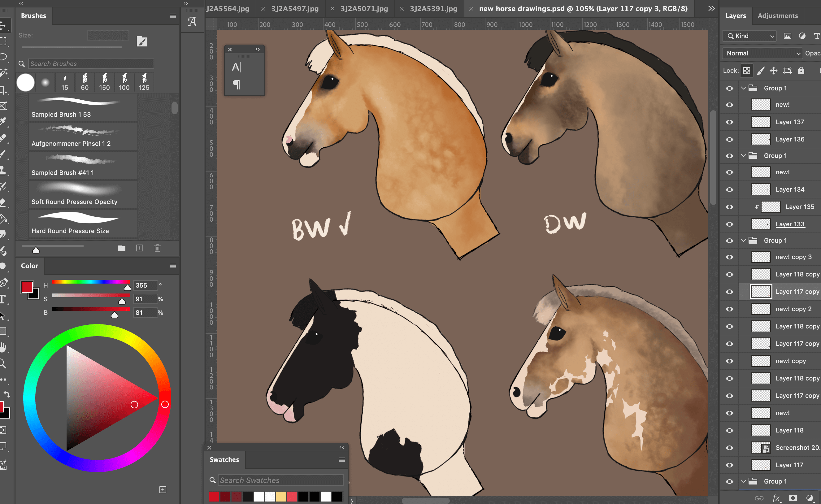The image size is (821, 504).
Task: Hide the Screenshot layer eye icon
Action: click(729, 448)
